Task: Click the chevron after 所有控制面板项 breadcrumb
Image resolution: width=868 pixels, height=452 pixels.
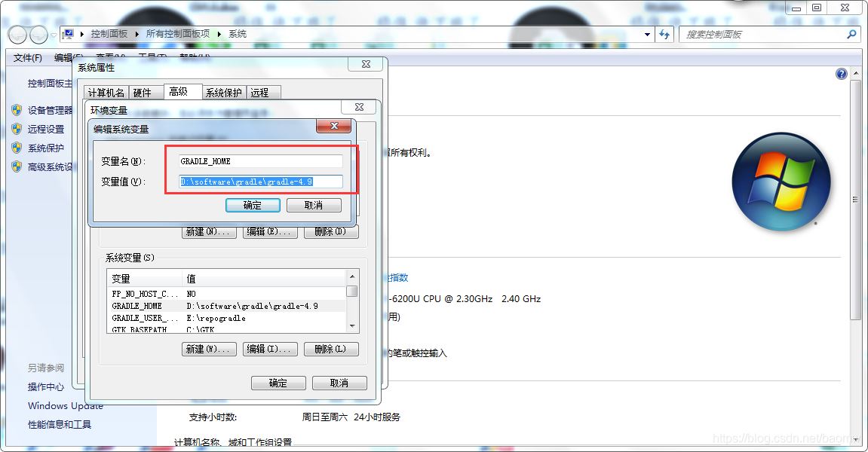Action: pyautogui.click(x=221, y=34)
